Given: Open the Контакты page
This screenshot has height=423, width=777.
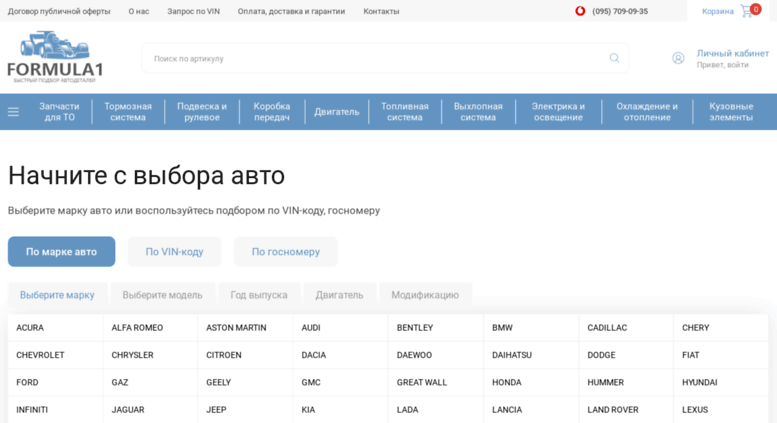Looking at the screenshot, I should [381, 11].
